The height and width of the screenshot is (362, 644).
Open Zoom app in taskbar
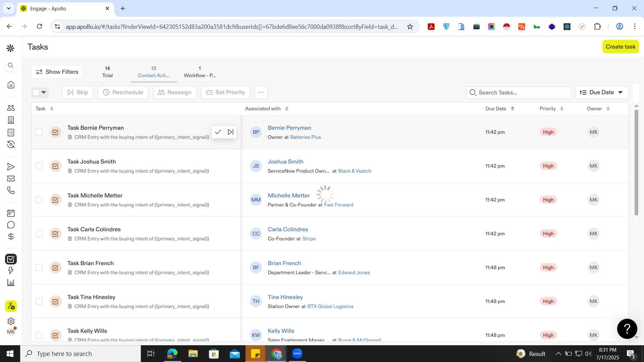point(297,354)
